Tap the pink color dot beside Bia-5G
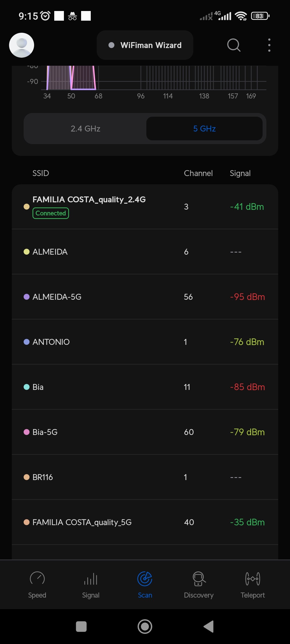This screenshot has height=644, width=290. pyautogui.click(x=27, y=432)
